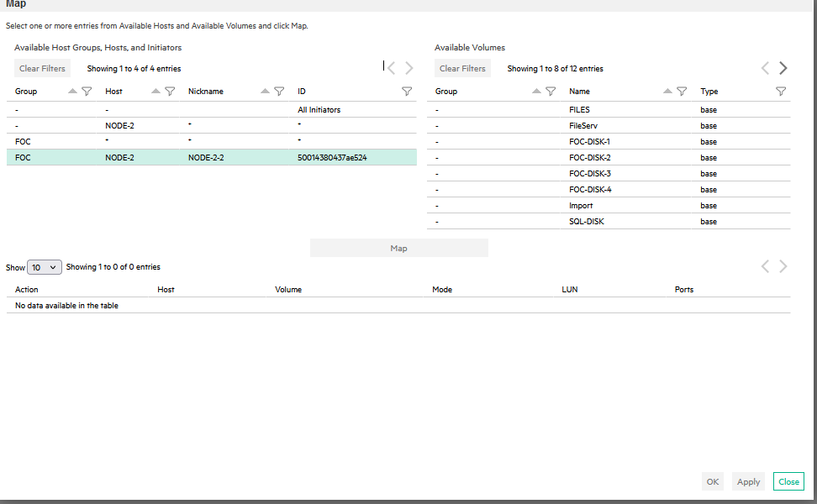Close the Map dialog via Close button
The image size is (817, 504).
pyautogui.click(x=788, y=481)
